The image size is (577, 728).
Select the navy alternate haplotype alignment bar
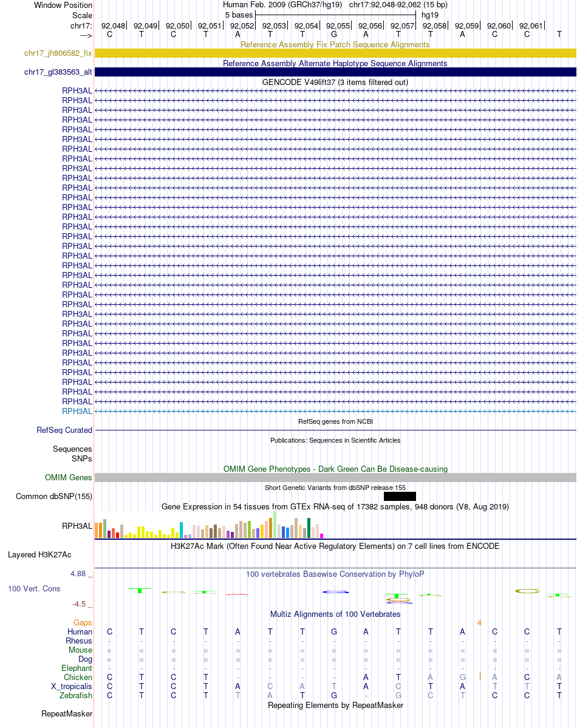click(335, 72)
